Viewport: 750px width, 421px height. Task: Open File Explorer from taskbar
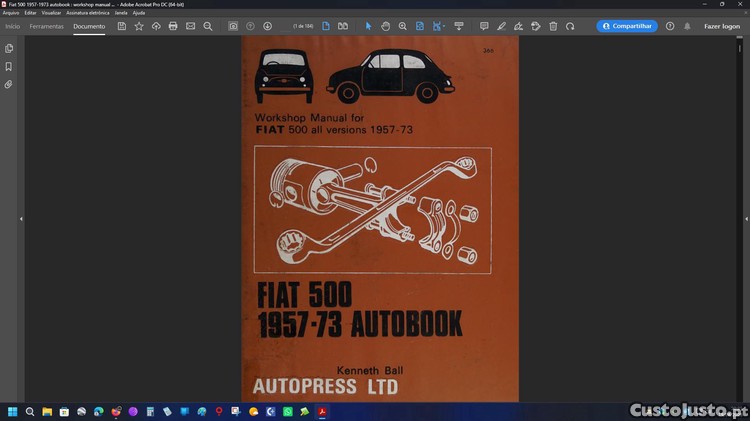[x=47, y=412]
